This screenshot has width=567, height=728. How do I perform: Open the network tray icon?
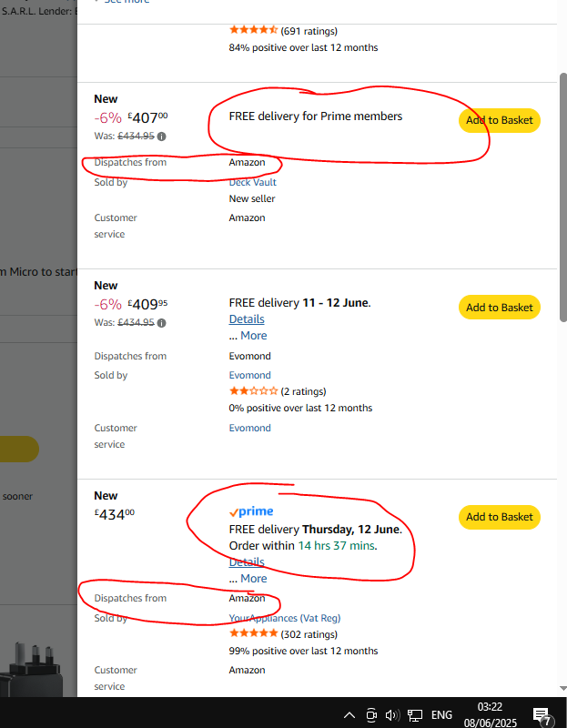click(x=415, y=715)
